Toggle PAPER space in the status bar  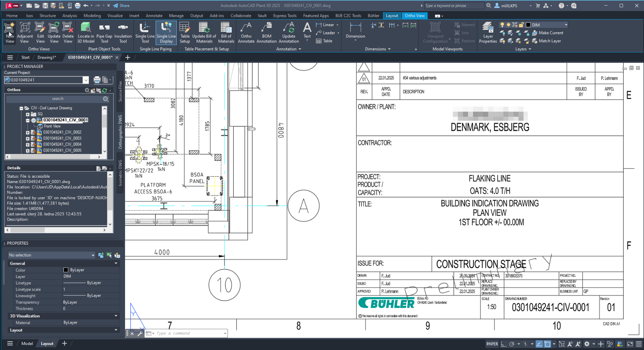click(x=492, y=344)
